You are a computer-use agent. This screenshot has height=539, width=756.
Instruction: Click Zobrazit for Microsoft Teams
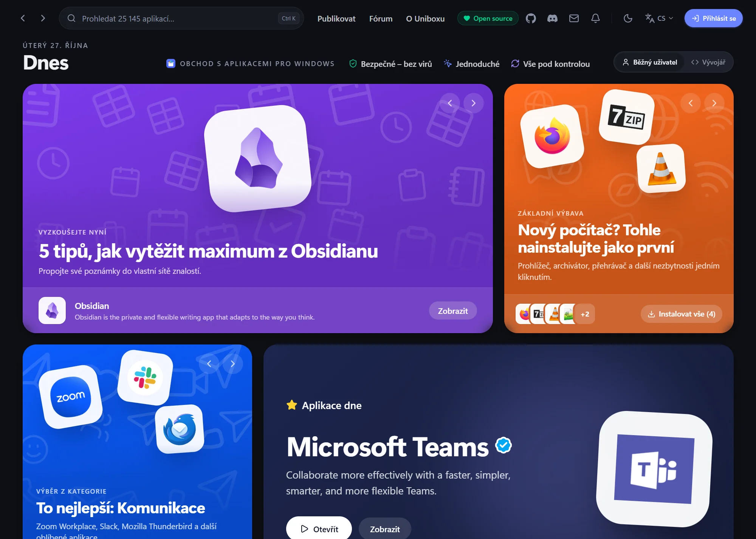(385, 529)
